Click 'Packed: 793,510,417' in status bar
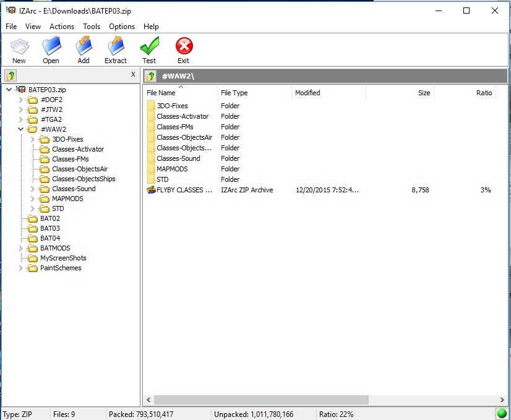The width and height of the screenshot is (511, 420). point(141,414)
